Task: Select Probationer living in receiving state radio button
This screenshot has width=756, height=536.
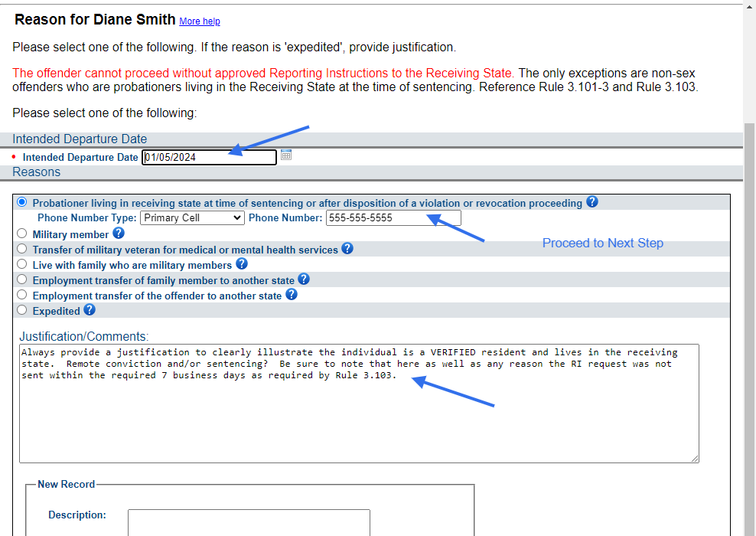Action: [x=21, y=202]
